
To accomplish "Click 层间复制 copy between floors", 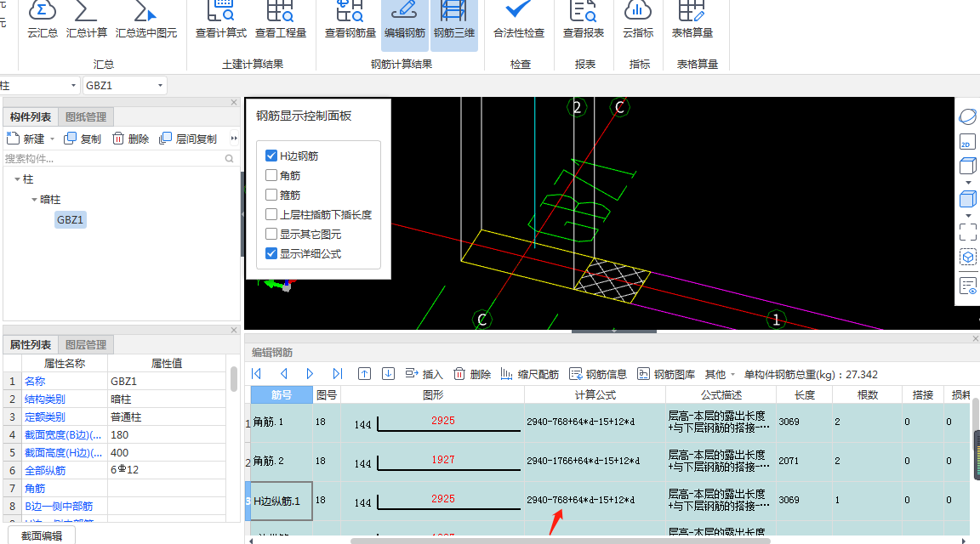I will (x=188, y=138).
